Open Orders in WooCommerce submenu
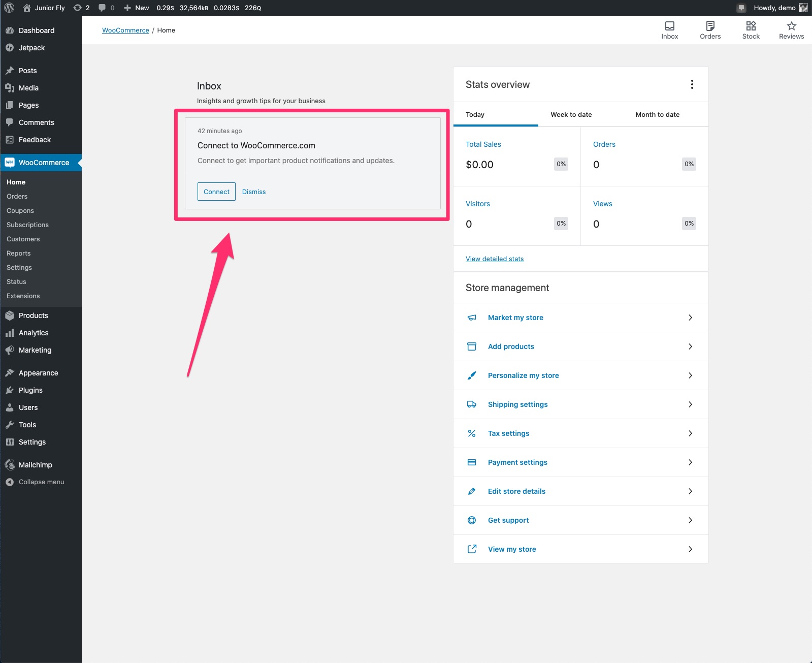 pos(17,197)
